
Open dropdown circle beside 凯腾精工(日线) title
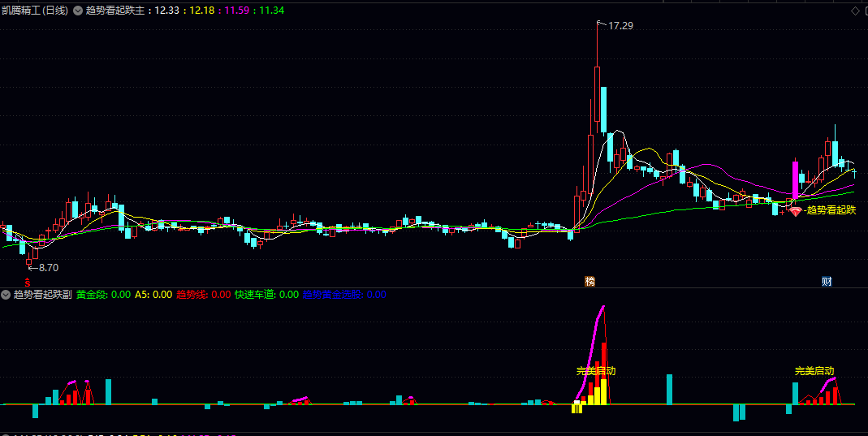point(77,11)
